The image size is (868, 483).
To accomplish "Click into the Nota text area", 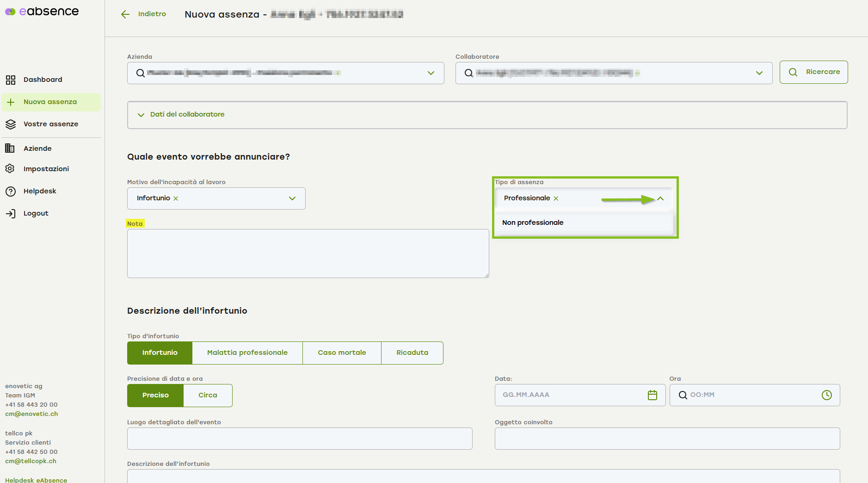I will (308, 254).
